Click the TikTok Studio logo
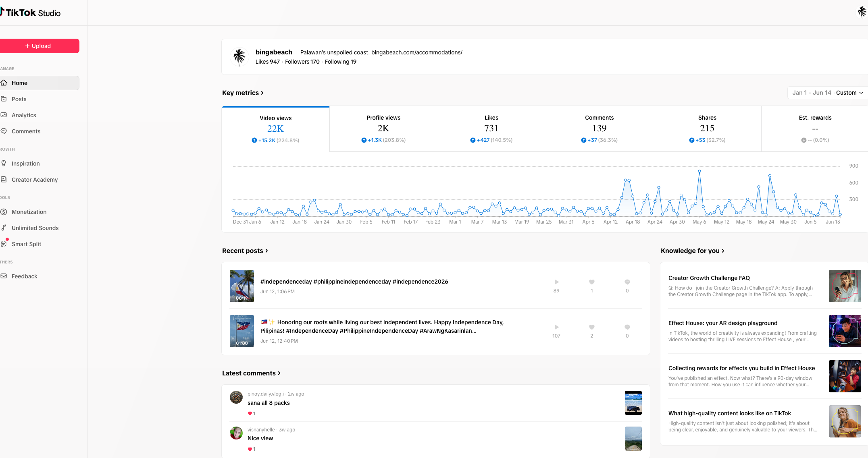 [31, 13]
